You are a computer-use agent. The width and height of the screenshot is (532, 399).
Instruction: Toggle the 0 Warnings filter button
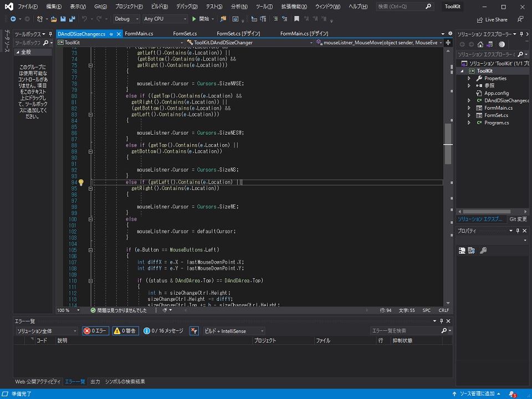pos(126,331)
